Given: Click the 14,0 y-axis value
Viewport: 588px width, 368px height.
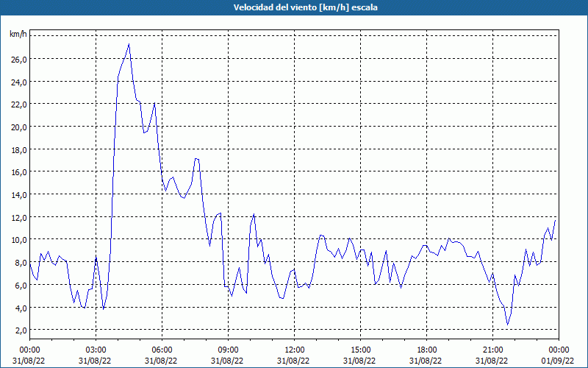Looking at the screenshot, I should 19,195.
